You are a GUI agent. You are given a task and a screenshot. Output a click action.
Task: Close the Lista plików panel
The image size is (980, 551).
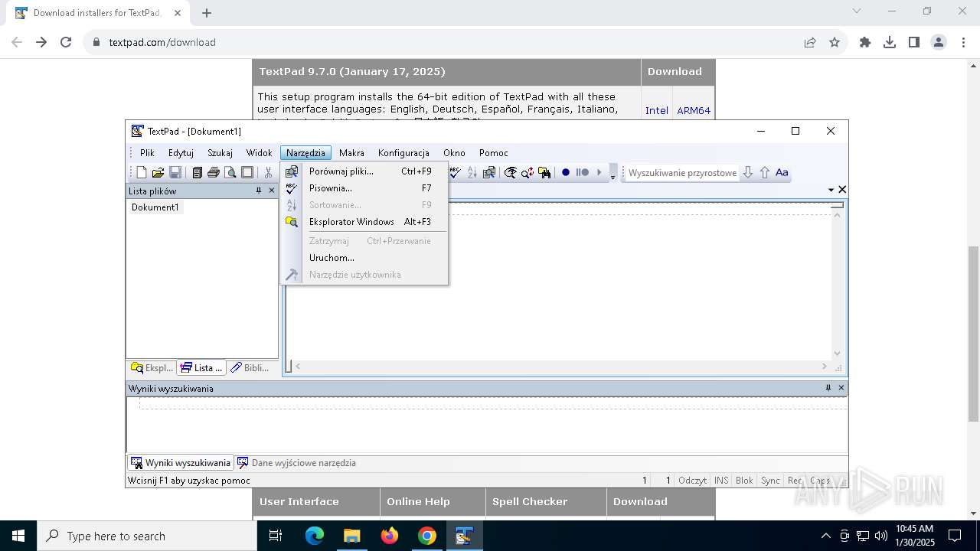(271, 191)
